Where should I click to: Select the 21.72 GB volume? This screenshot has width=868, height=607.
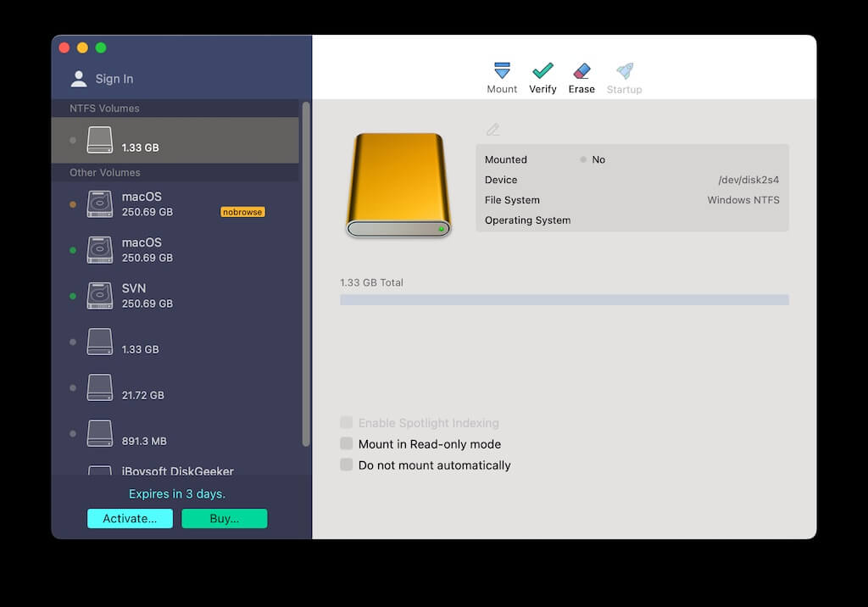click(175, 387)
